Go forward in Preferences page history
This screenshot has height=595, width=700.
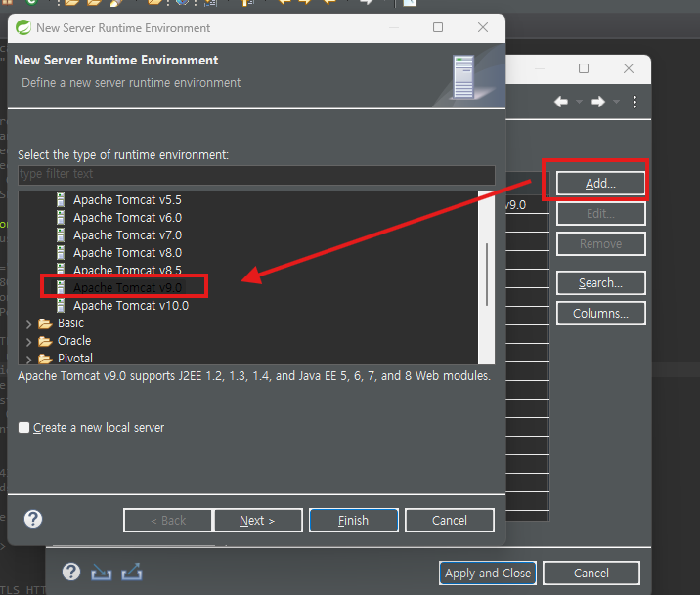click(x=598, y=102)
